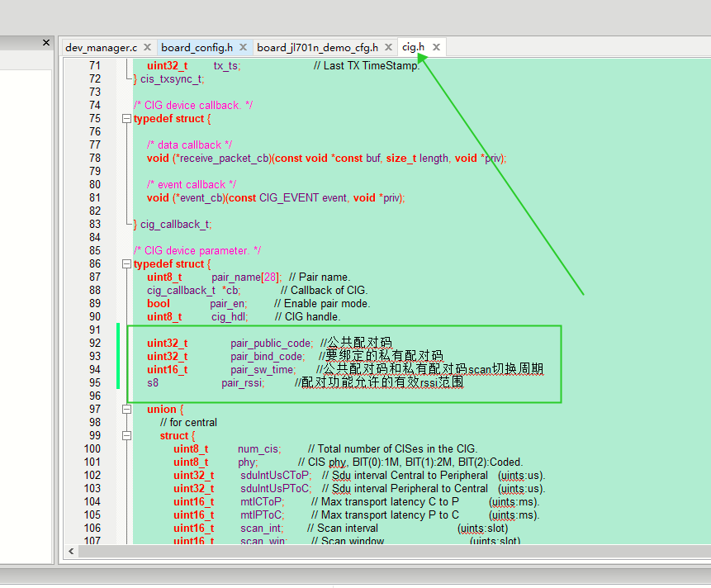Click line number 91 in the gutter
711x588 pixels.
[x=95, y=330]
